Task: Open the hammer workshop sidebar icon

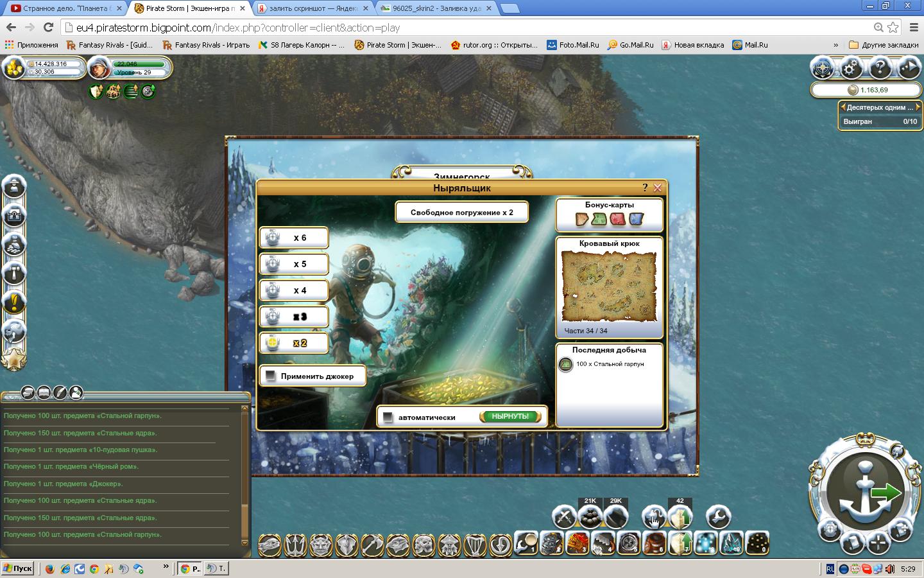Action: (x=14, y=273)
